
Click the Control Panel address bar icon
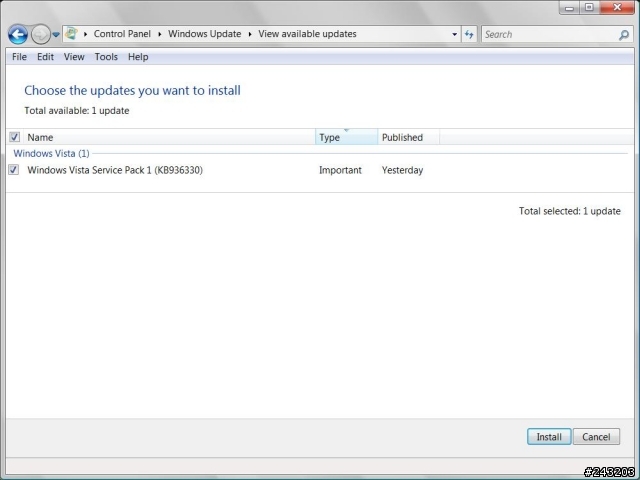71,33
